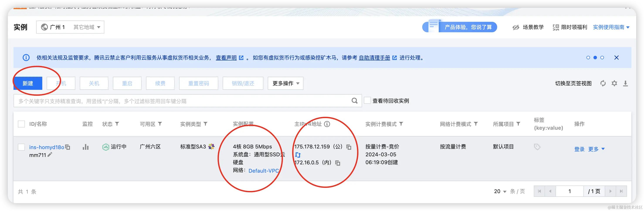
Task: Click the 主IPv4地址 info icon
Action: (x=327, y=124)
